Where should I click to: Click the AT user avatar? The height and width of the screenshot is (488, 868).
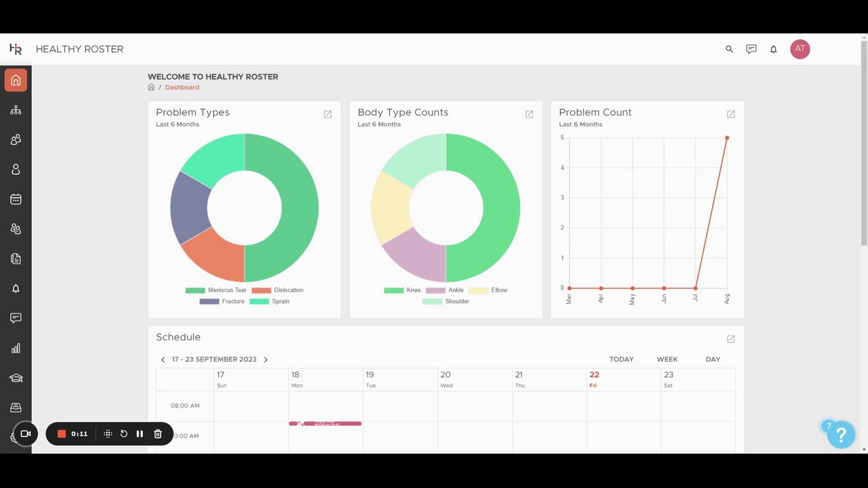click(800, 49)
